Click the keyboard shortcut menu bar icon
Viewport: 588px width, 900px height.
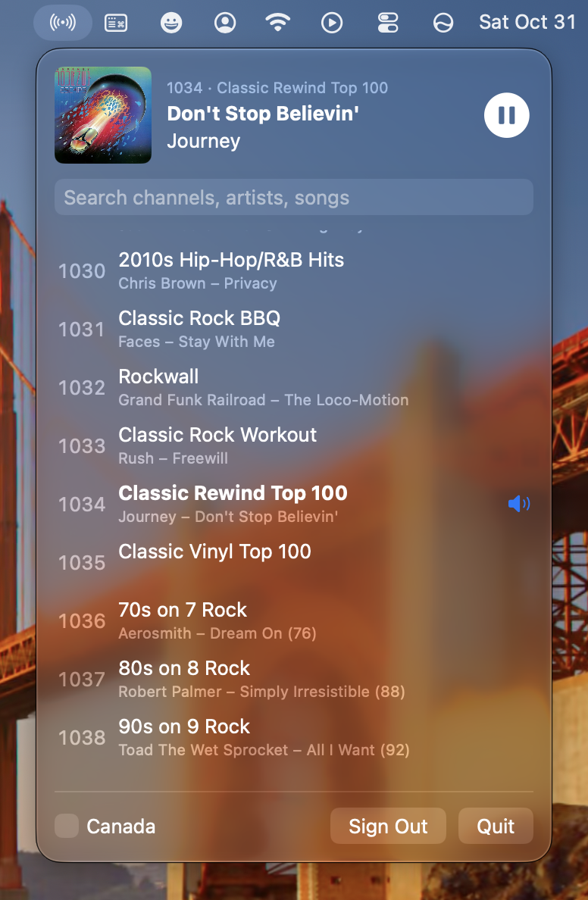point(116,23)
